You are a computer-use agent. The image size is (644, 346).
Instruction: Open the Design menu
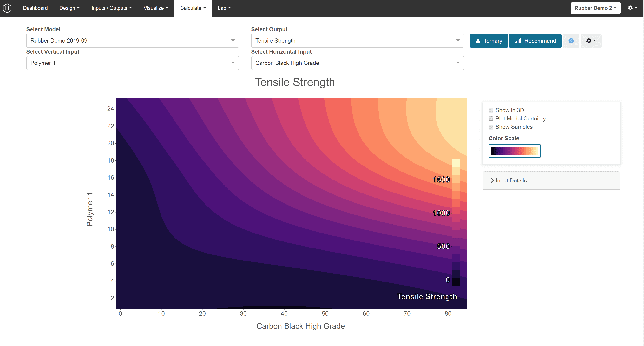coord(69,8)
